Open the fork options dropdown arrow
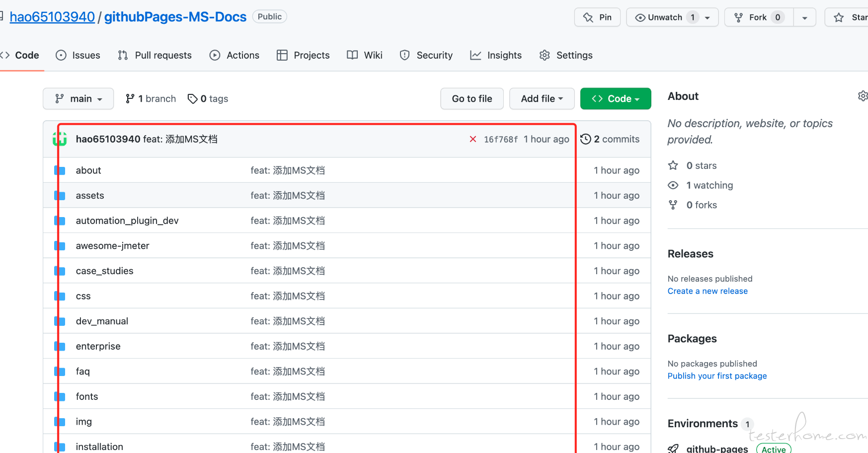This screenshot has width=868, height=453. coord(804,18)
